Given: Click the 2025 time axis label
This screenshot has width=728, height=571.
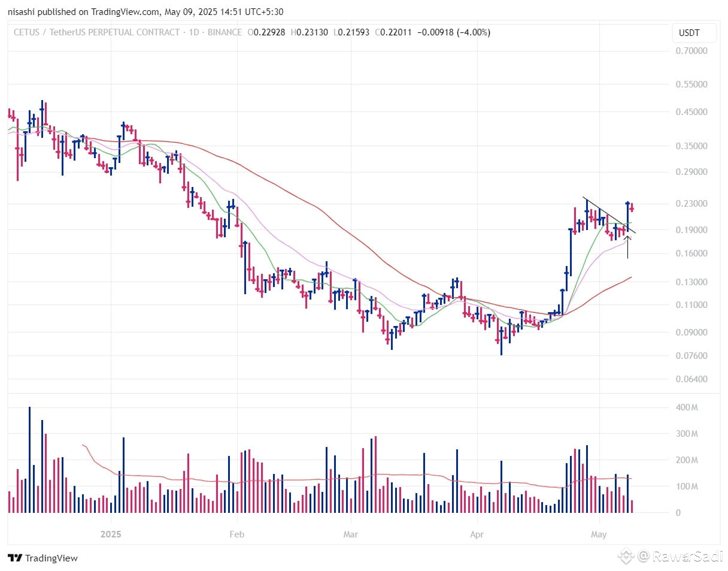Looking at the screenshot, I should coord(111,533).
